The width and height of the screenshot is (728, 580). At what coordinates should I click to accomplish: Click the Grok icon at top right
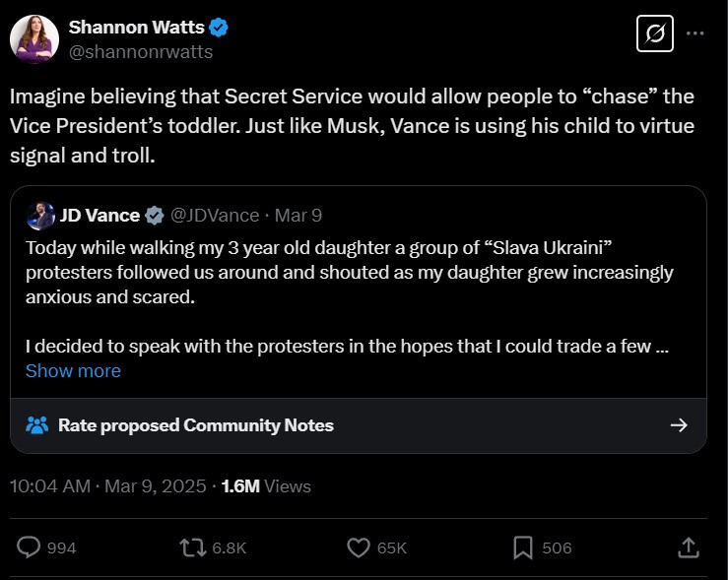654,34
